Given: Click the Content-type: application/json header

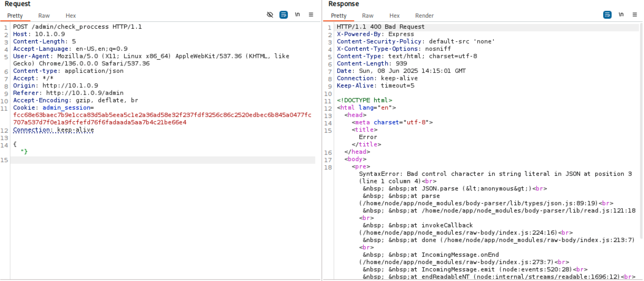Looking at the screenshot, I should [x=68, y=71].
